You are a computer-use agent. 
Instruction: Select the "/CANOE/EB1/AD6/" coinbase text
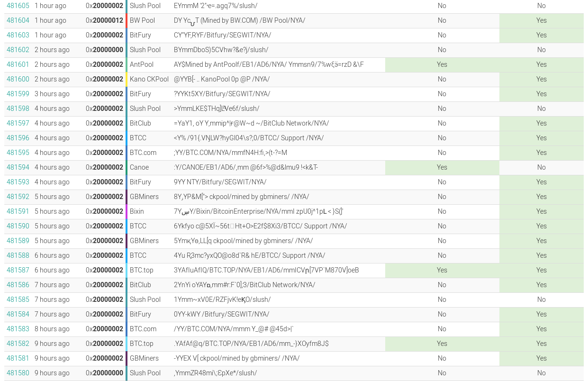tap(212, 167)
